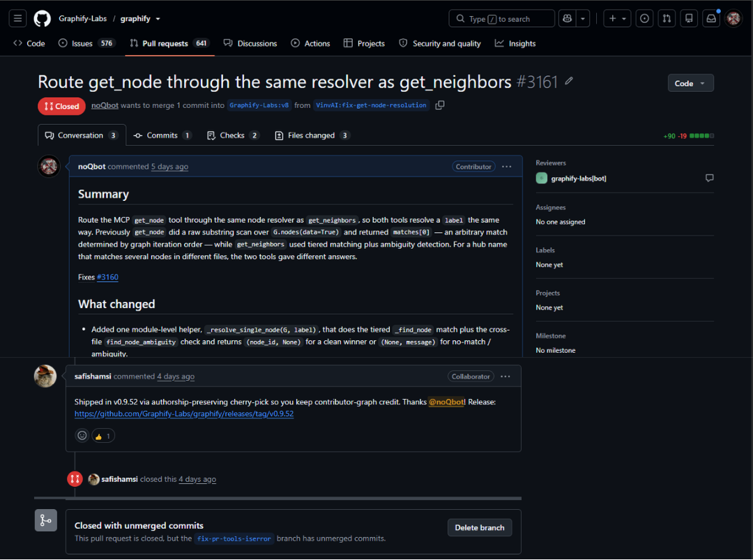
Task: Click the branch merge icon beside closed notice
Action: click(x=45, y=521)
